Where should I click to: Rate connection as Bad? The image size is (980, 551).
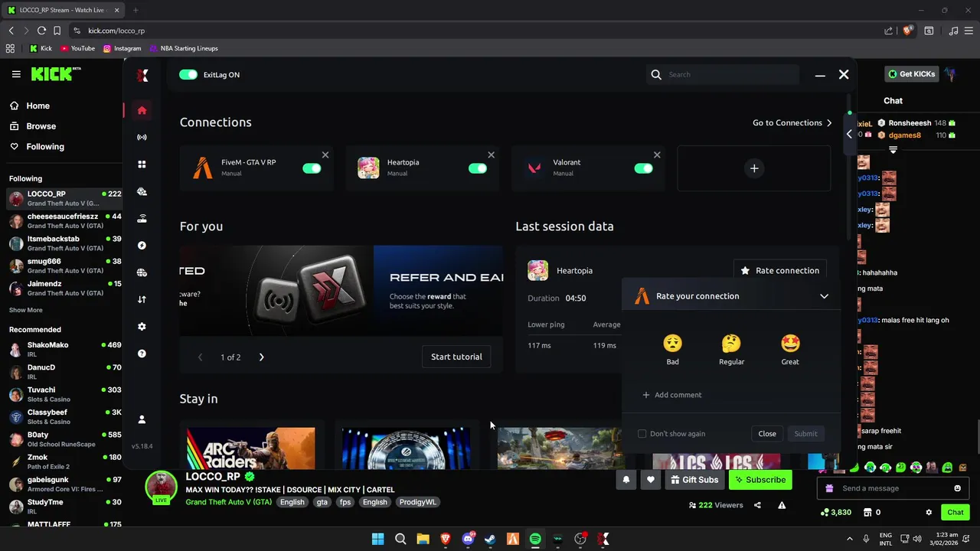coord(672,349)
